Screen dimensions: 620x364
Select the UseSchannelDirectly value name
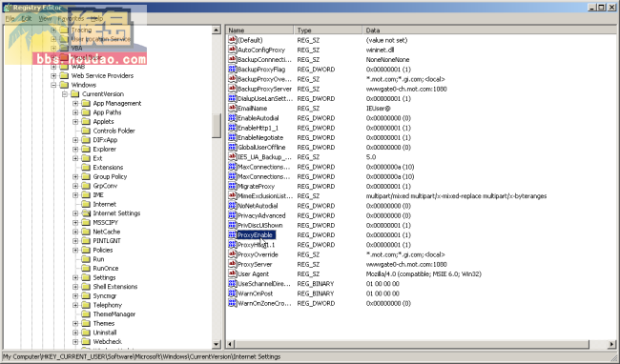[x=264, y=283]
